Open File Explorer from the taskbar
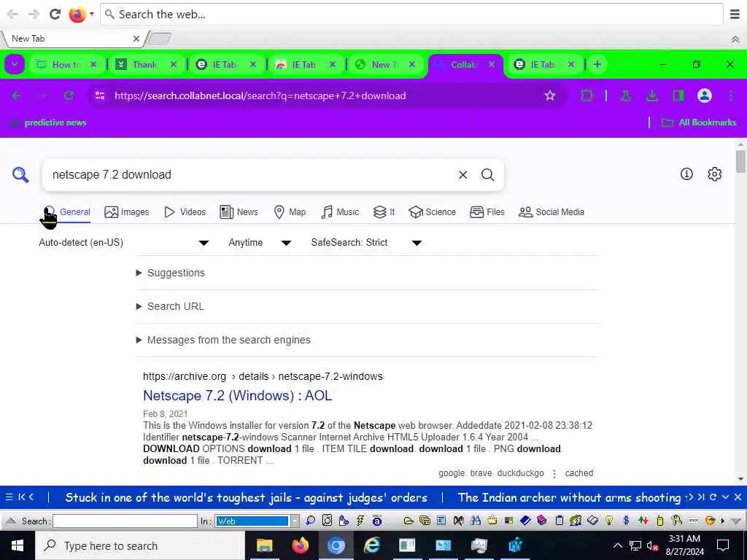The height and width of the screenshot is (560, 747). (x=264, y=545)
